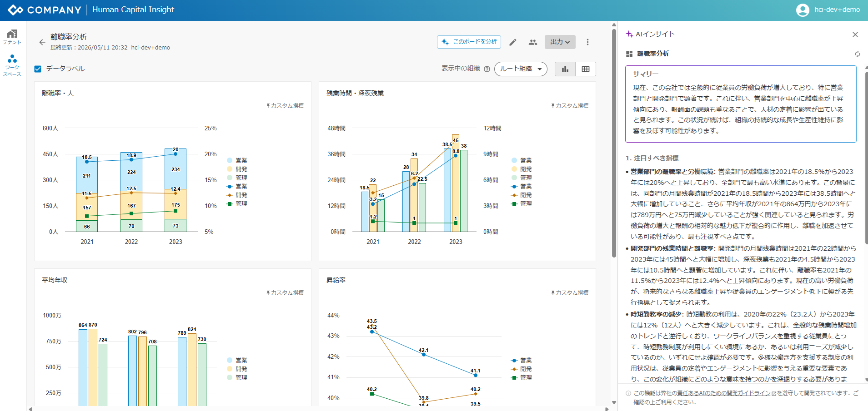Expand the 出力 export dropdown
Image resolution: width=868 pixels, height=411 pixels.
coord(560,42)
